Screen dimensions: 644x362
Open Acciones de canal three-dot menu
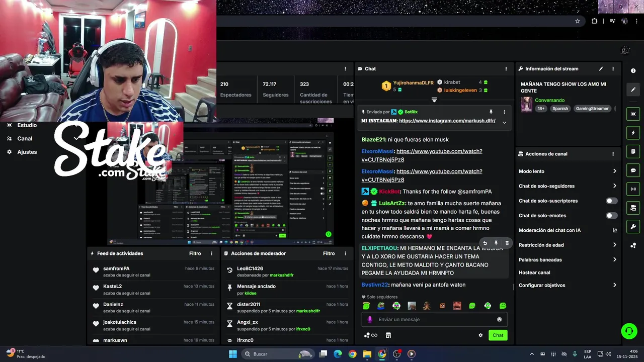613,154
